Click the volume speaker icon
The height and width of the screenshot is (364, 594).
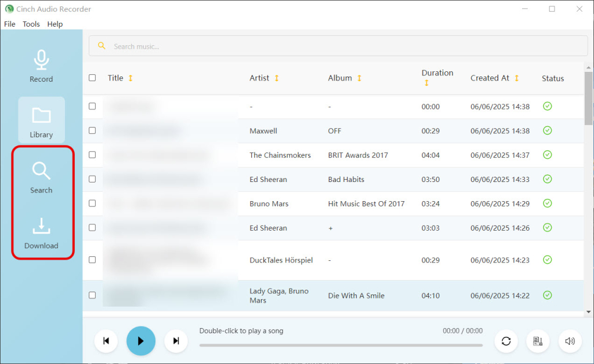[x=570, y=341]
